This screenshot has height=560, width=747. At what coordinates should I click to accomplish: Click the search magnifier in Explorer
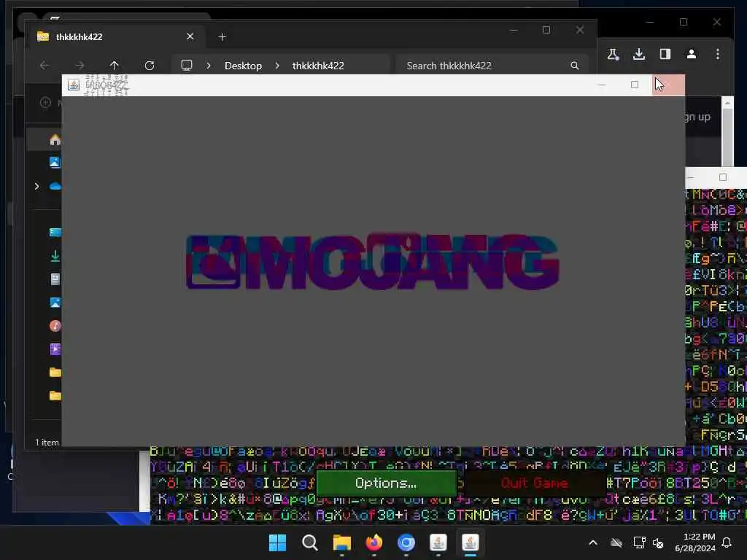tap(575, 66)
